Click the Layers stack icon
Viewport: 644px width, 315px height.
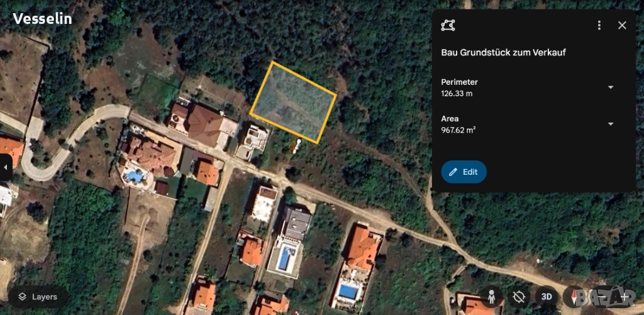[22, 297]
